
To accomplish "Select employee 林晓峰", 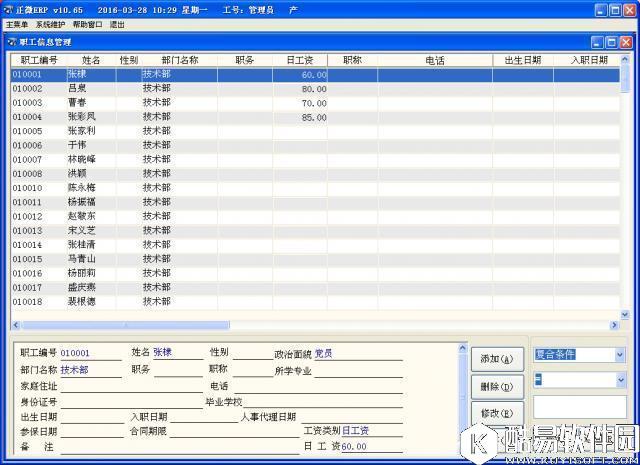I will pyautogui.click(x=315, y=160).
